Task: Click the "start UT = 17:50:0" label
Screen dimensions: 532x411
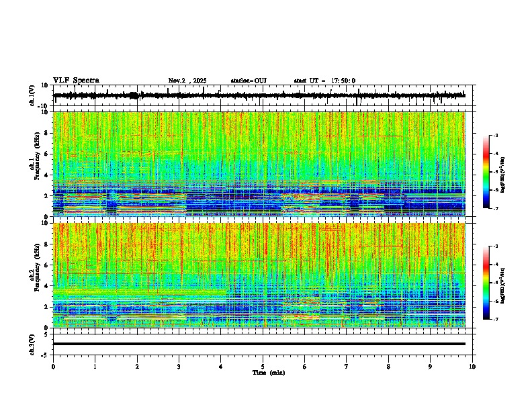Action: [x=324, y=81]
